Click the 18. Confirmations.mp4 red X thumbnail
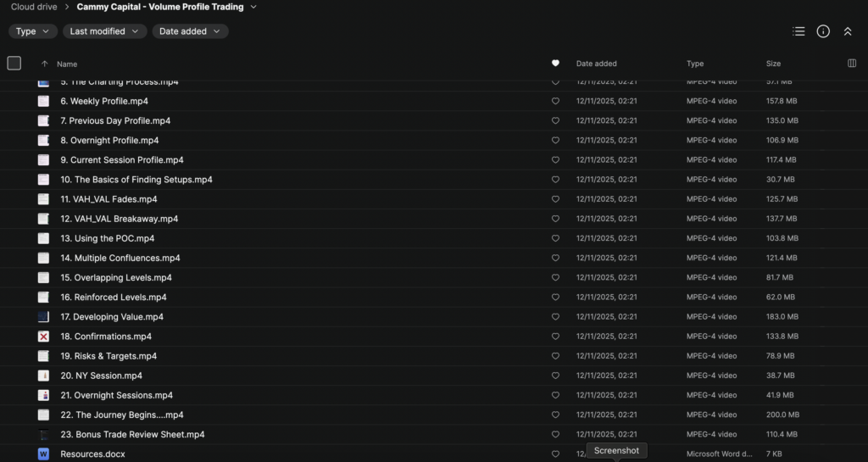This screenshot has height=462, width=868. pos(43,337)
